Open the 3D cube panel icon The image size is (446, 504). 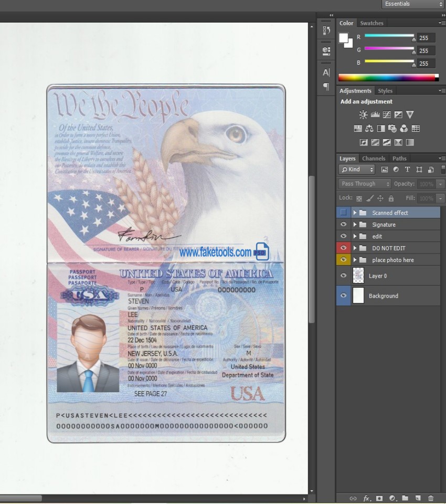(326, 51)
